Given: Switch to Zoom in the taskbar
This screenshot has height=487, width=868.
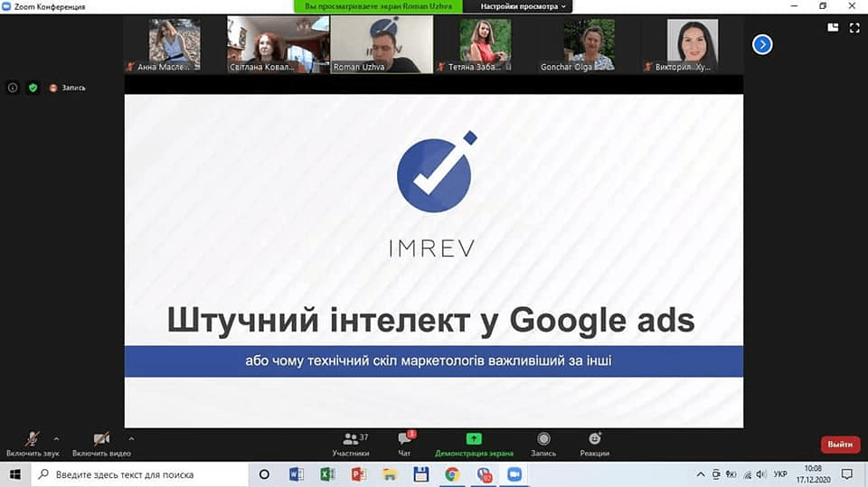Looking at the screenshot, I should [x=514, y=475].
